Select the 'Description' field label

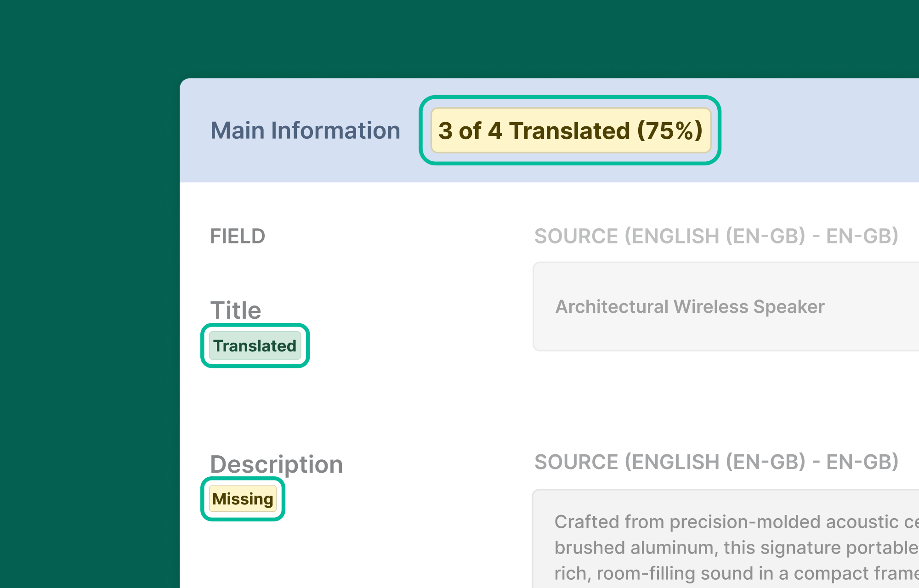tap(277, 464)
